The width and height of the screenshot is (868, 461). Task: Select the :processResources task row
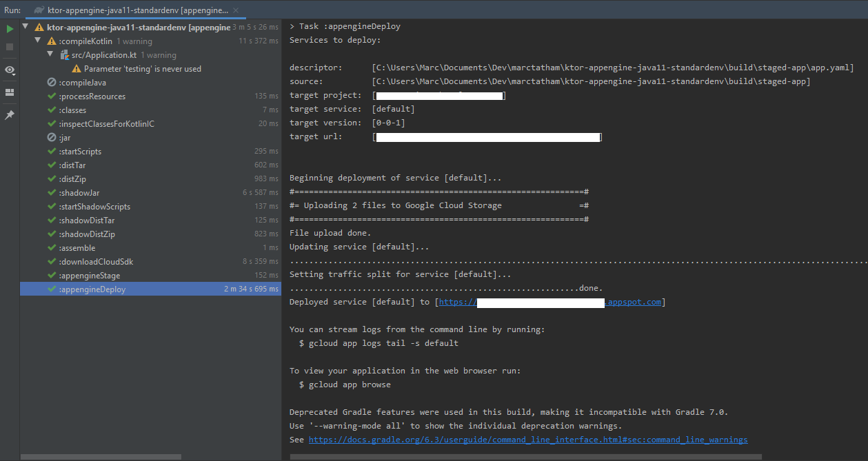(150, 96)
